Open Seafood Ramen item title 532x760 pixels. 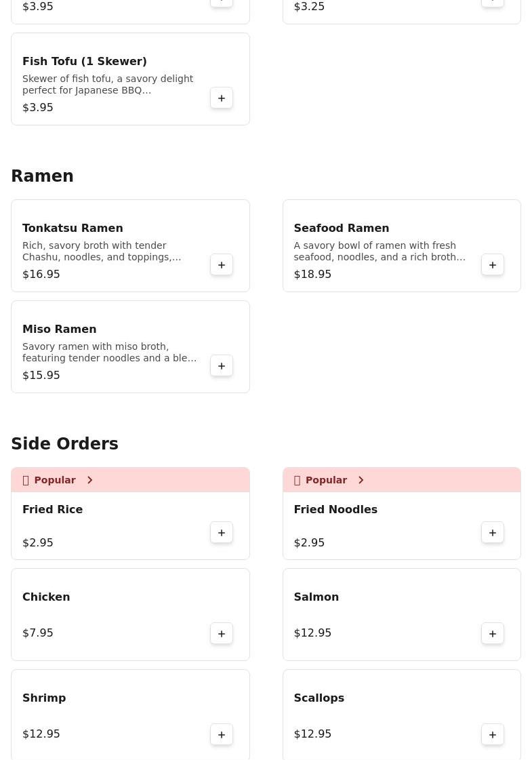341,228
